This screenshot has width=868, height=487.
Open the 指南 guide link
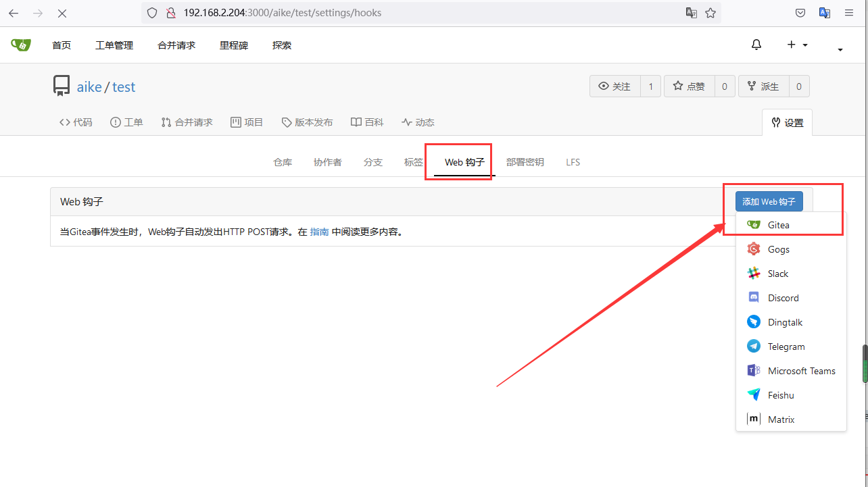tap(319, 232)
